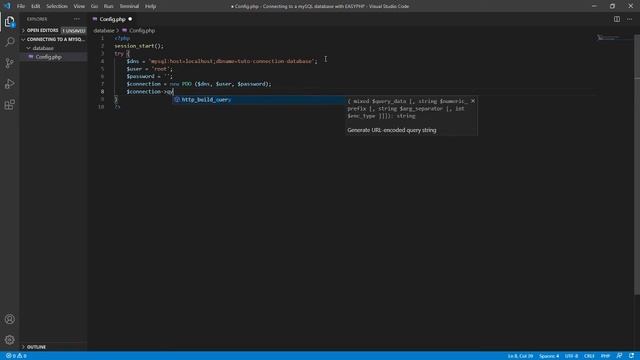Click the Split Editor Right icon
Image resolution: width=640 pixels, height=360 pixels.
click(x=617, y=19)
